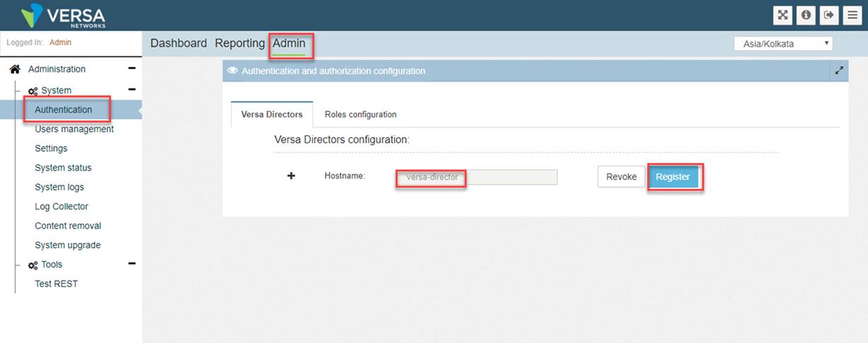Collapse the System tree section
Image resolution: width=868 pixels, height=343 pixels.
132,90
